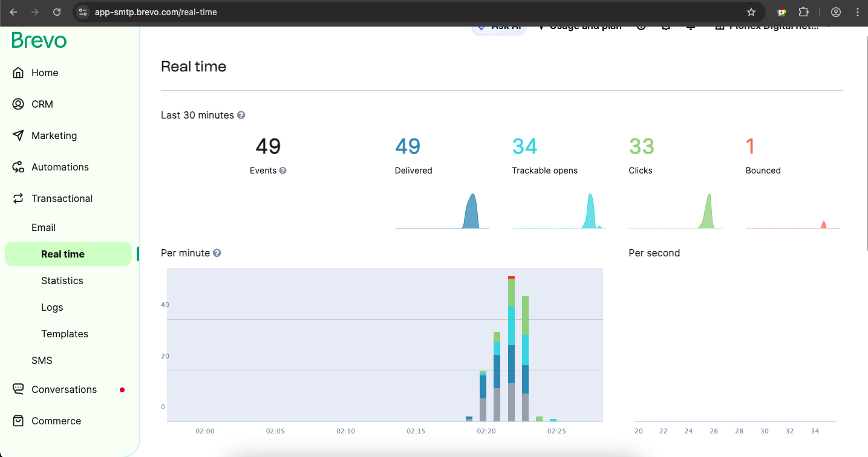The image size is (868, 457).
Task: Open the settings gear icon
Action: coord(665,27)
